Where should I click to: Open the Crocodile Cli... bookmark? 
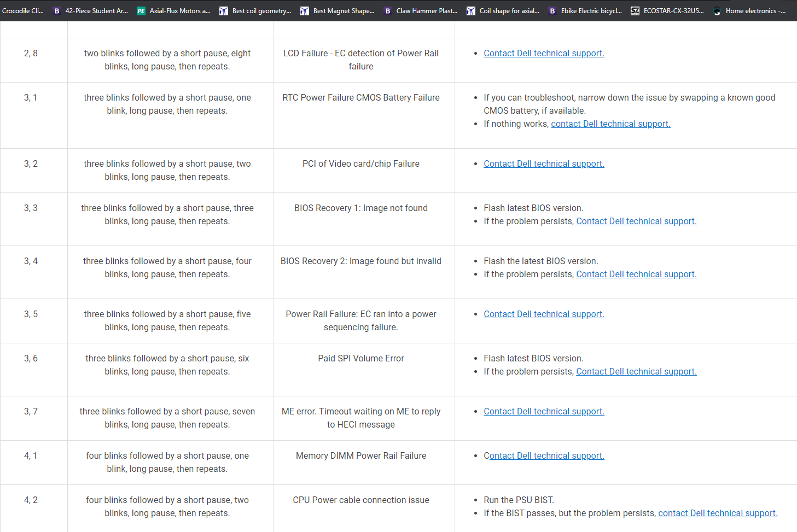[x=22, y=11]
